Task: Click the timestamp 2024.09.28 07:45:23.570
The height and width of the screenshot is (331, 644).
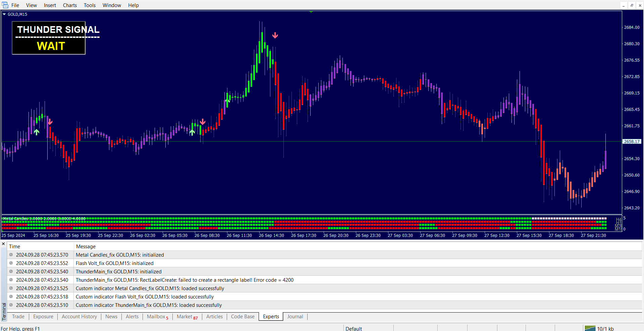Action: tap(42, 255)
